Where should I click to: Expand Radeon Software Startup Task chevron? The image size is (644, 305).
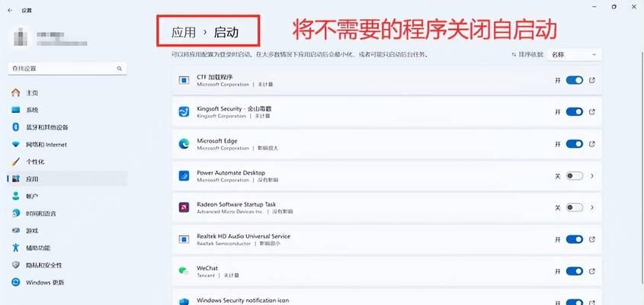[x=592, y=207]
